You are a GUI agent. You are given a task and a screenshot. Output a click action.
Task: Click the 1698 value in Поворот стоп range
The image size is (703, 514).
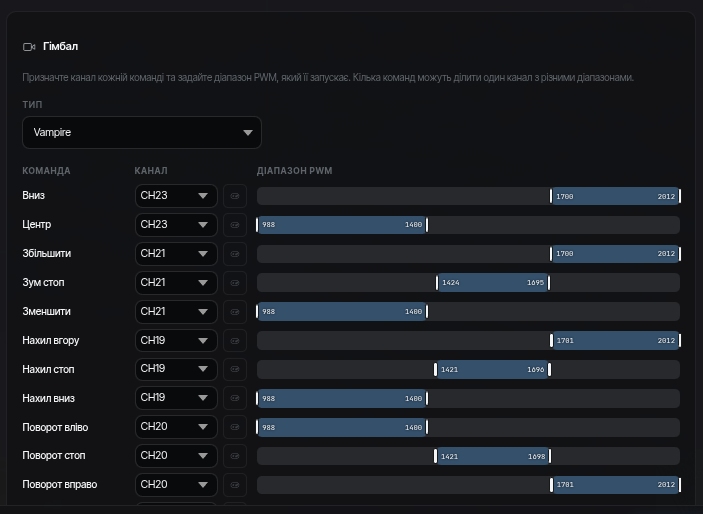[537, 457]
